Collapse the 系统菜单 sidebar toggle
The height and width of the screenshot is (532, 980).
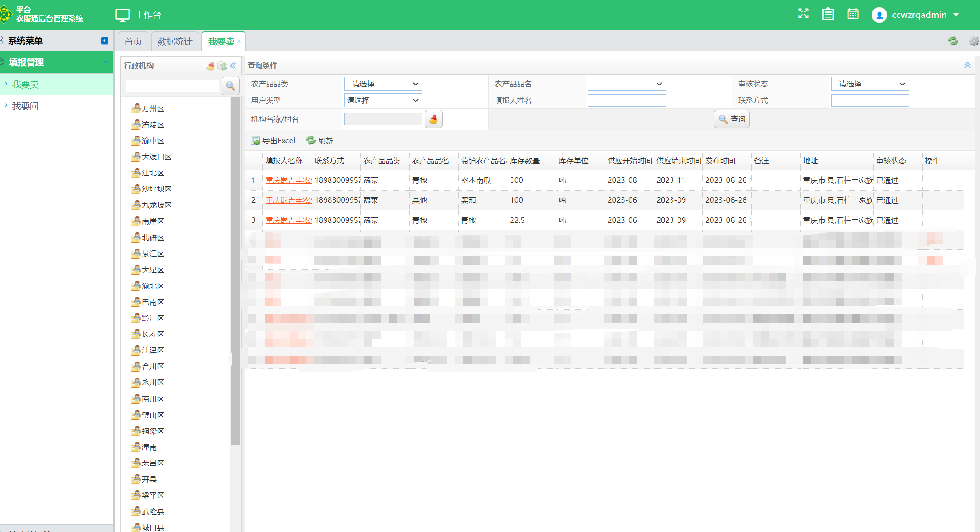(104, 41)
